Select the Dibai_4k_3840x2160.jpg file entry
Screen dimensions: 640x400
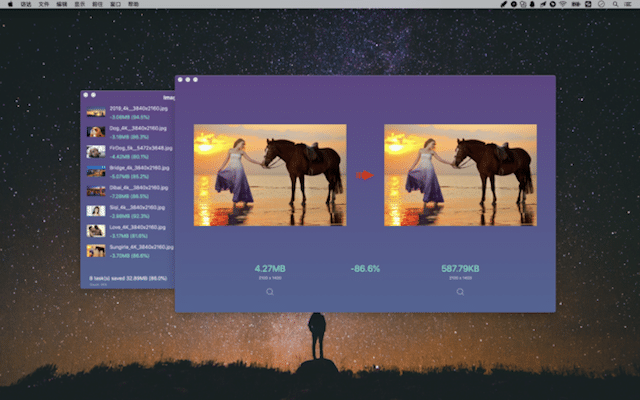click(x=139, y=187)
